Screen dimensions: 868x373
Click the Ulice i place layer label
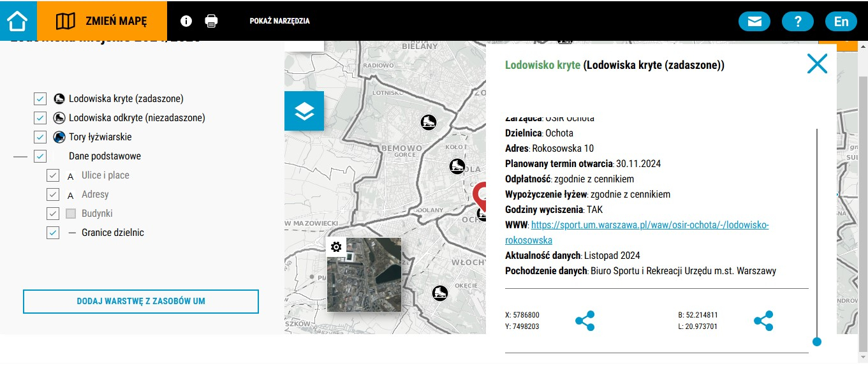[105, 175]
